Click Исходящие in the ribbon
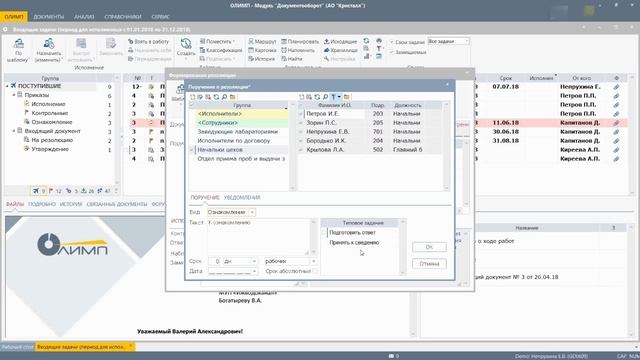 click(340, 41)
